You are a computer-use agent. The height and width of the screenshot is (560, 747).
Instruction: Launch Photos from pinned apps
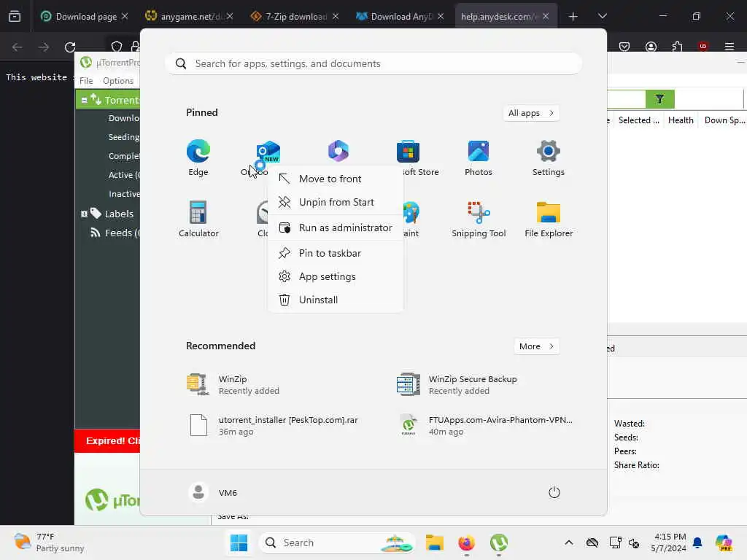[x=479, y=158]
